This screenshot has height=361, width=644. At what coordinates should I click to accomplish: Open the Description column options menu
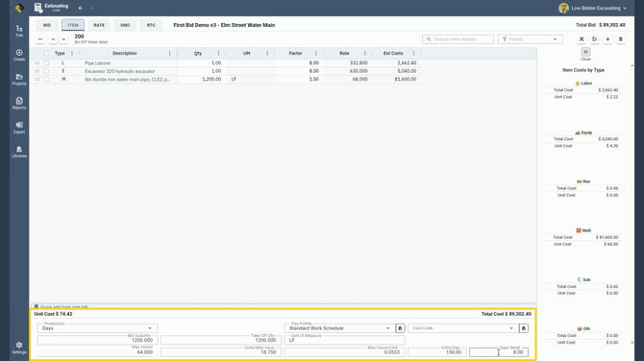point(169,54)
